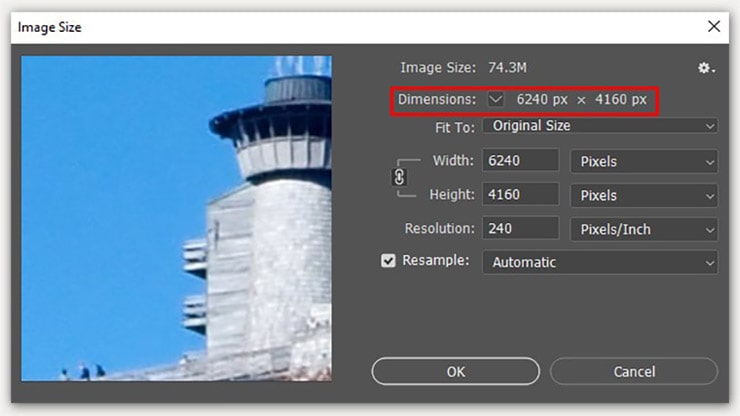Viewport: 740px width, 416px height.
Task: Open the Width units Pixels dropdown
Action: click(x=644, y=161)
